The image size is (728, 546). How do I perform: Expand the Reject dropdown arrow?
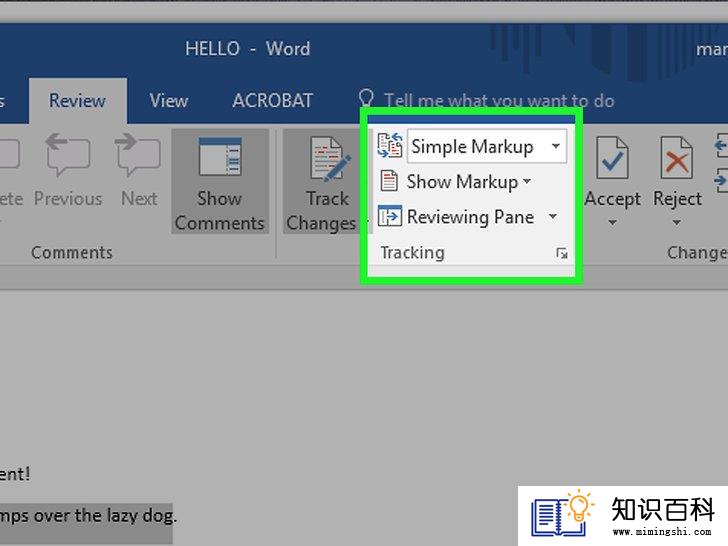(x=676, y=223)
